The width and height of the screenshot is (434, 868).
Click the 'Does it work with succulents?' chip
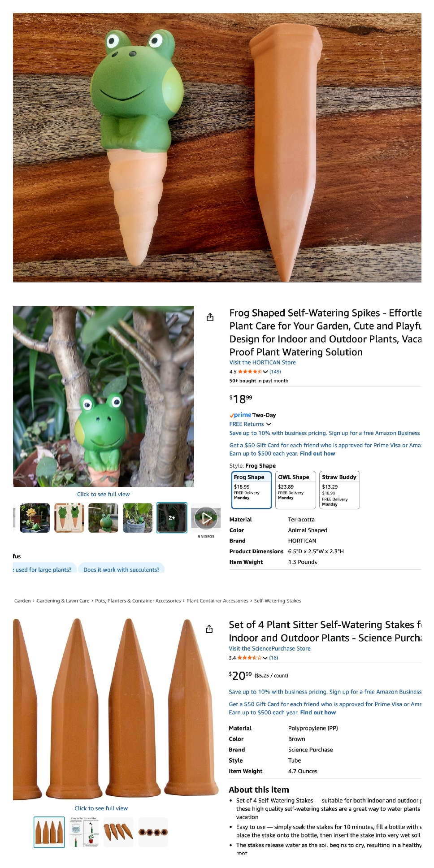coord(122,569)
